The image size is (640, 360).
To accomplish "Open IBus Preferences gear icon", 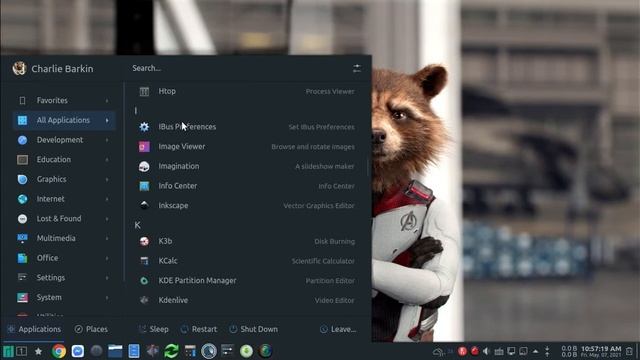I will click(x=144, y=127).
